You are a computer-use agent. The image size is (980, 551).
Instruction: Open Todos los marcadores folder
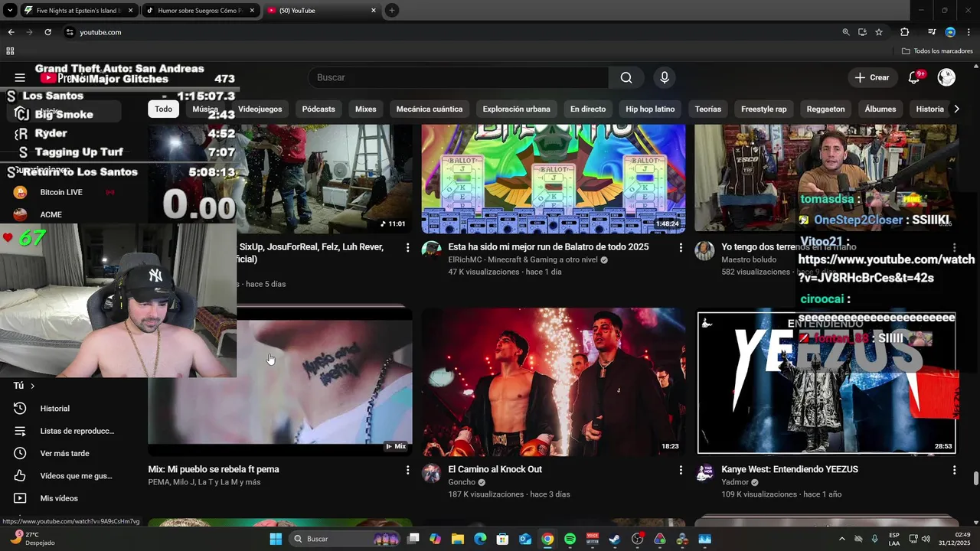click(937, 51)
